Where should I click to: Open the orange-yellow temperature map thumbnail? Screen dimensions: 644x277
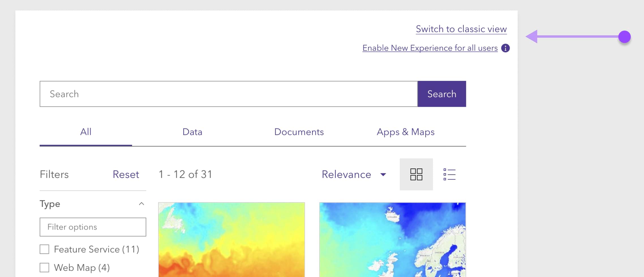tap(231, 240)
